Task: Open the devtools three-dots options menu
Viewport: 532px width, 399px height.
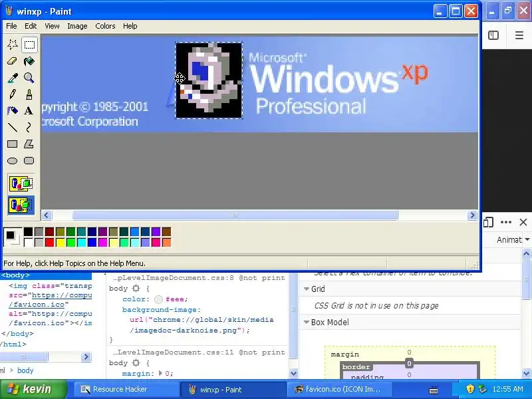Action: coord(506,222)
